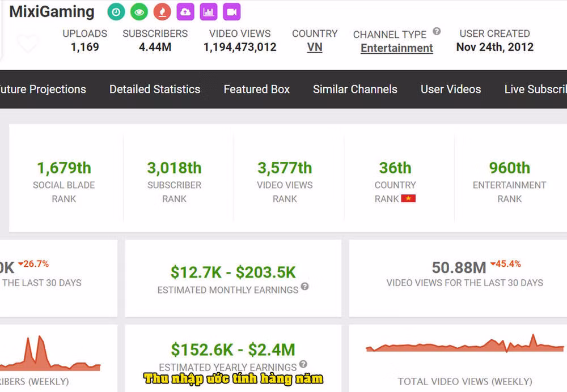Click the TOTAL VIDEO VIEWS (WEEKLY) label
This screenshot has width=567, height=392.
point(465,382)
